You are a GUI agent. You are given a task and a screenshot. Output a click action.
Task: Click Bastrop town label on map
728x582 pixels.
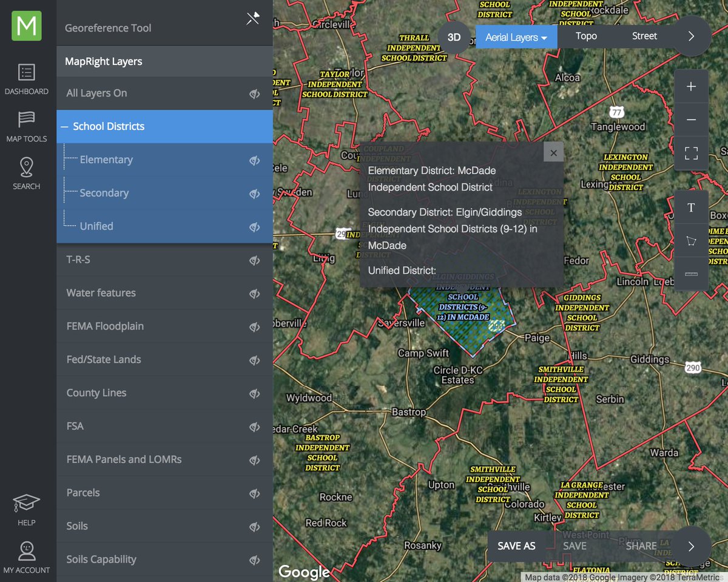pos(409,412)
